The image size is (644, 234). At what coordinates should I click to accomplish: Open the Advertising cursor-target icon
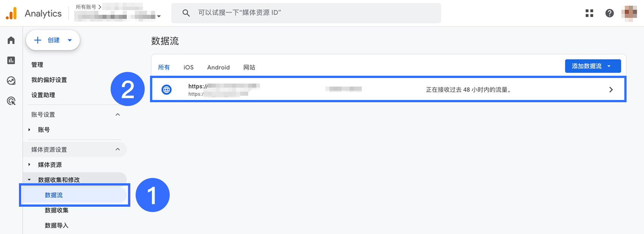(11, 101)
